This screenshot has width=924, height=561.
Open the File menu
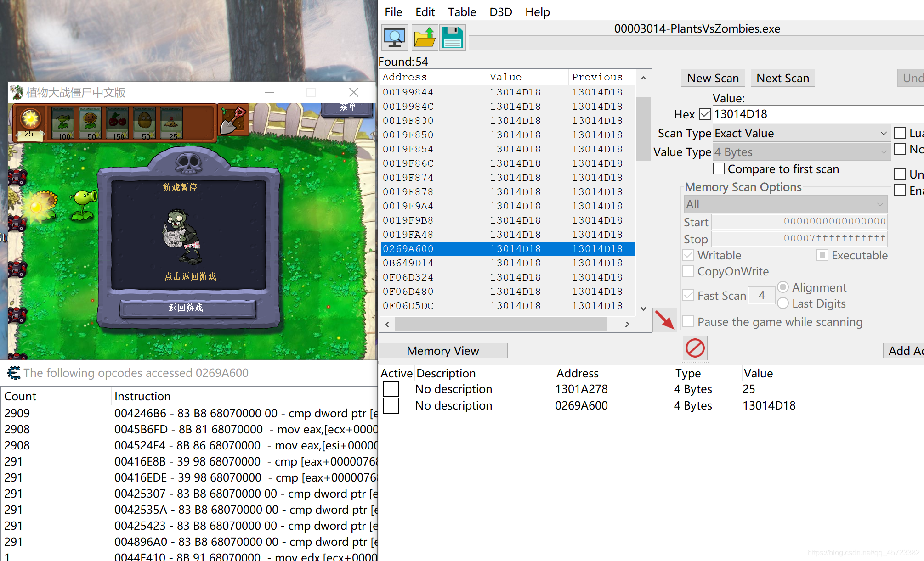point(393,12)
